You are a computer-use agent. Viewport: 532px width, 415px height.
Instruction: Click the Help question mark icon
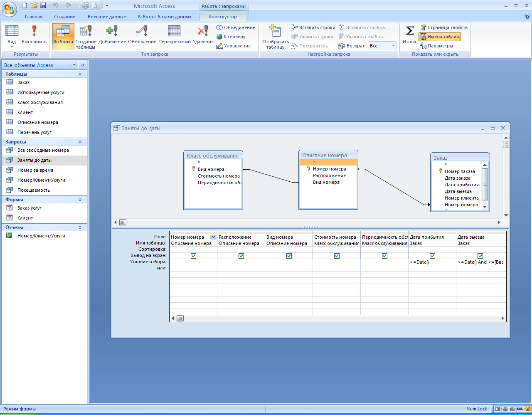(527, 16)
